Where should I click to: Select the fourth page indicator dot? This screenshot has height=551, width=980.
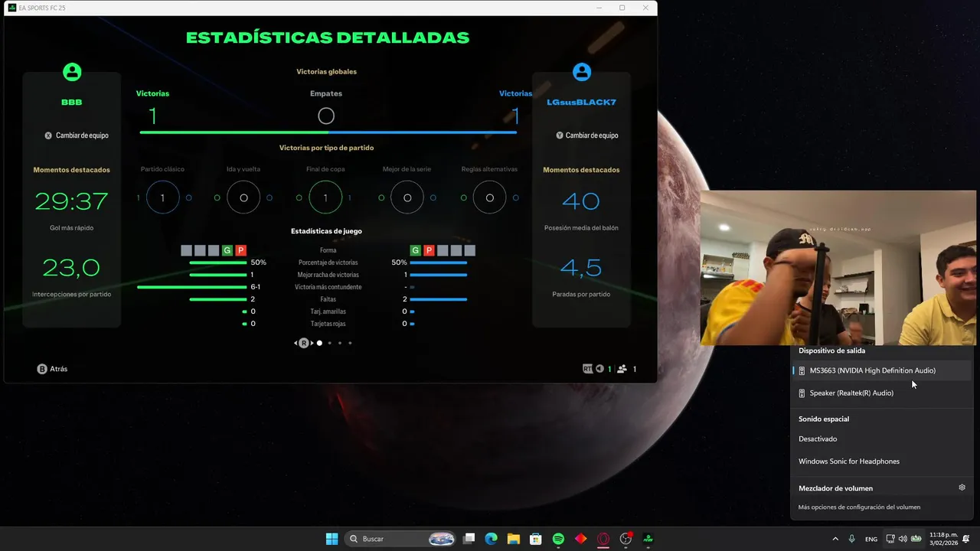(350, 343)
